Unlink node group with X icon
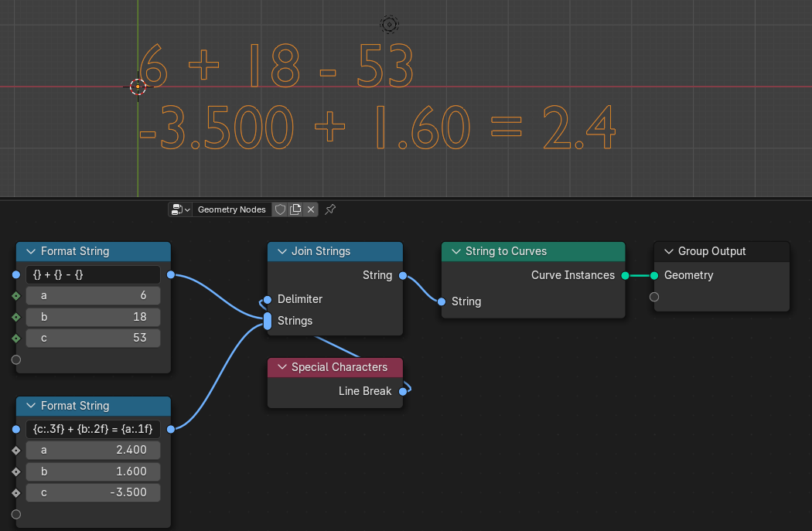812x531 pixels. [x=311, y=209]
